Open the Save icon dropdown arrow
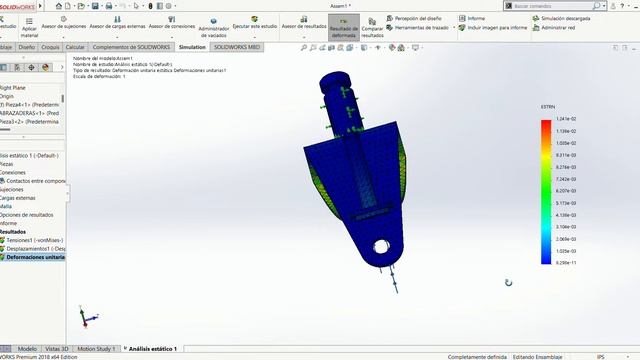This screenshot has height=360, width=640. tap(101, 6)
